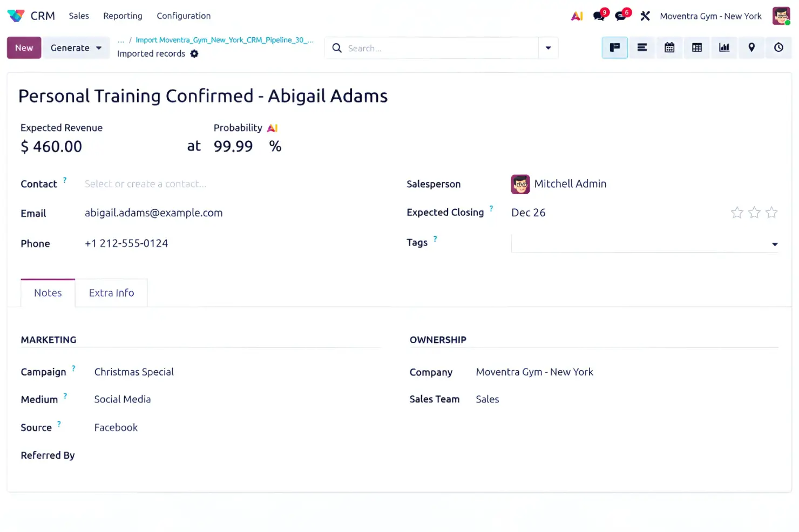Screen dimensions: 799x532
Task: Open the Configuration menu
Action: pos(184,16)
